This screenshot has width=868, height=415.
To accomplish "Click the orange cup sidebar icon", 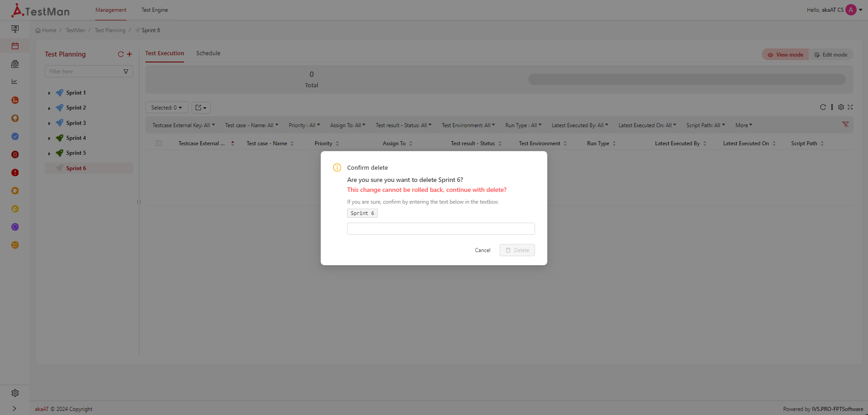I will click(15, 191).
